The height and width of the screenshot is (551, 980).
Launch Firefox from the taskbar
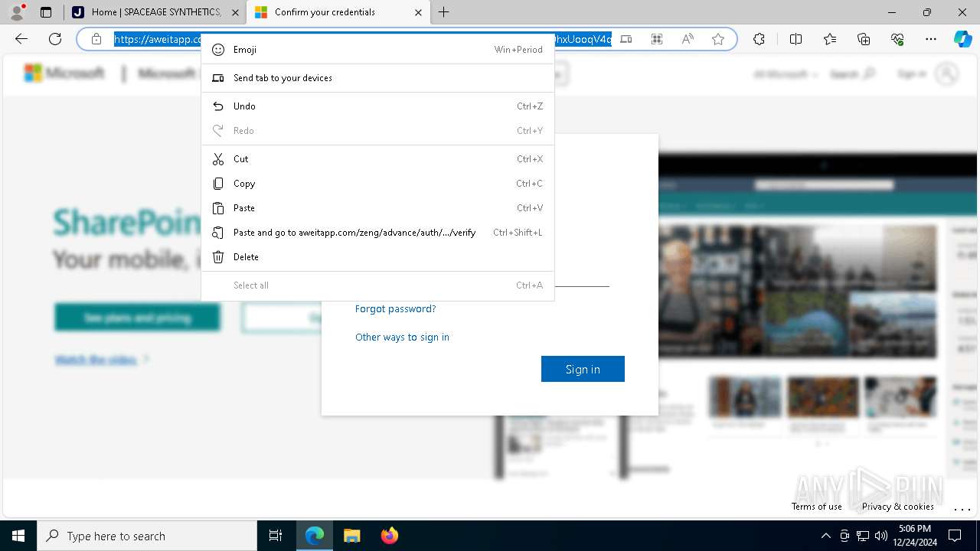[389, 536]
